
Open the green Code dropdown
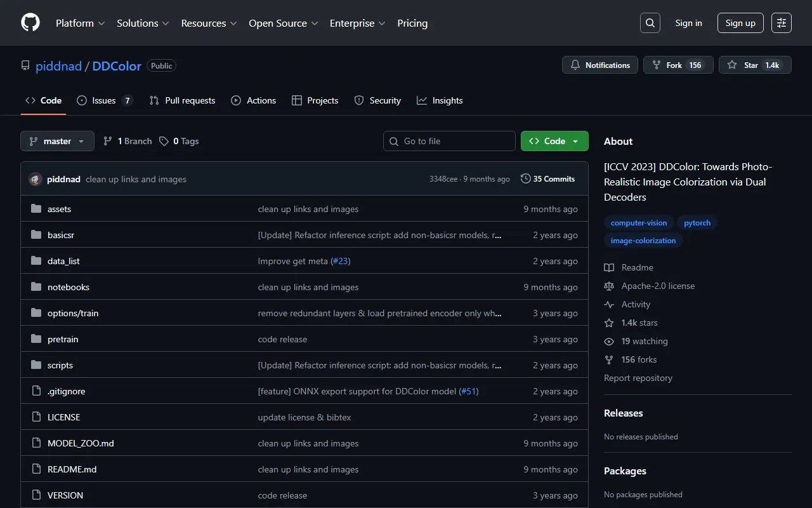pyautogui.click(x=554, y=141)
